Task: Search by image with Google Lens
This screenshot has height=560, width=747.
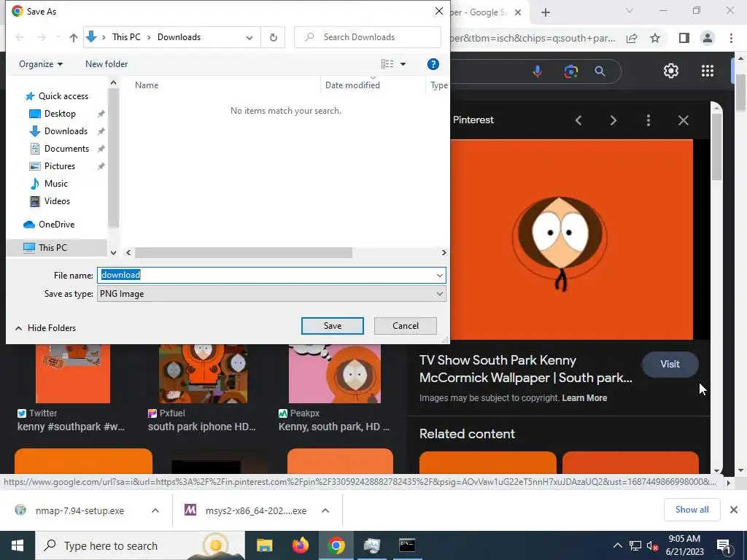Action: pos(570,71)
